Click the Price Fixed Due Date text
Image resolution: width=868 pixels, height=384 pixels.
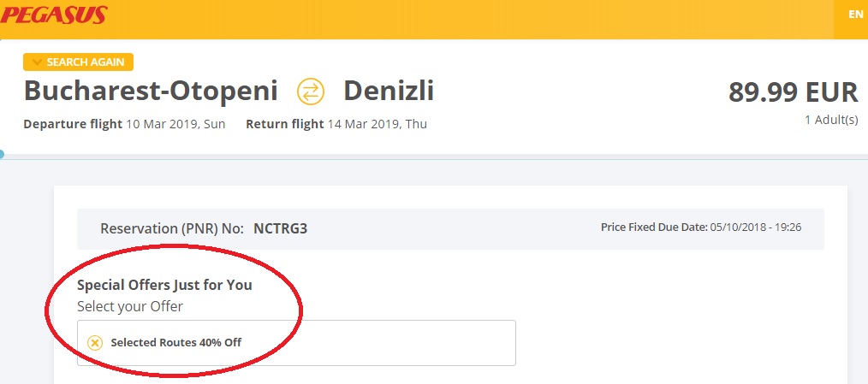pyautogui.click(x=701, y=227)
